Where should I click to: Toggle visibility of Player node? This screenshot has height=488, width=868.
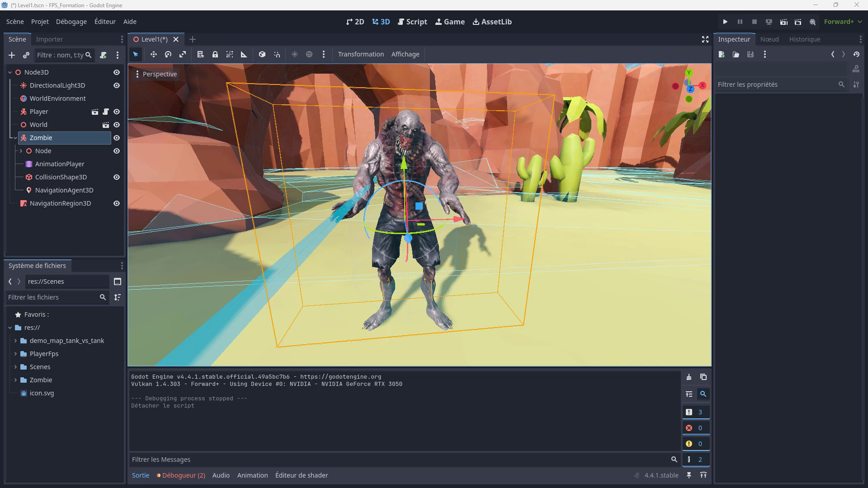[x=117, y=112]
